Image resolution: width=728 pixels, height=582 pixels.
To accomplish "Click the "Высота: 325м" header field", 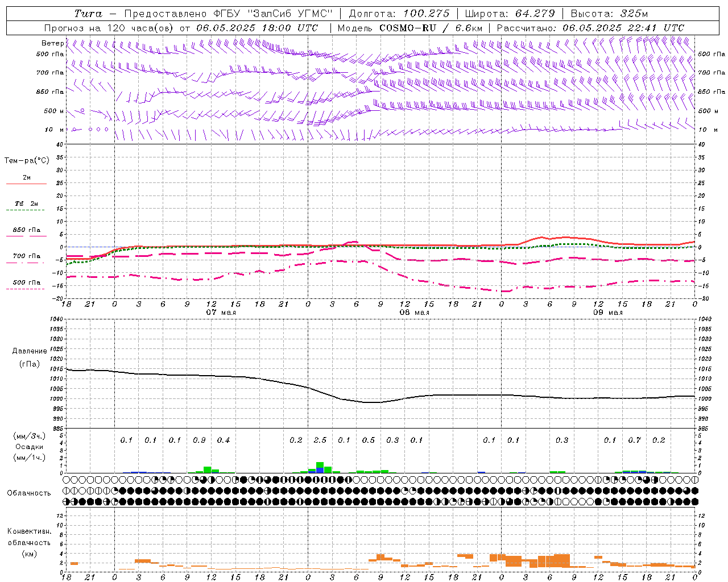I will (x=609, y=14).
